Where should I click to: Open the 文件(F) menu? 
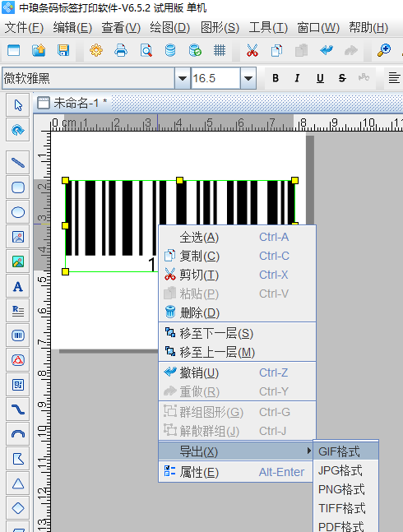[24, 28]
